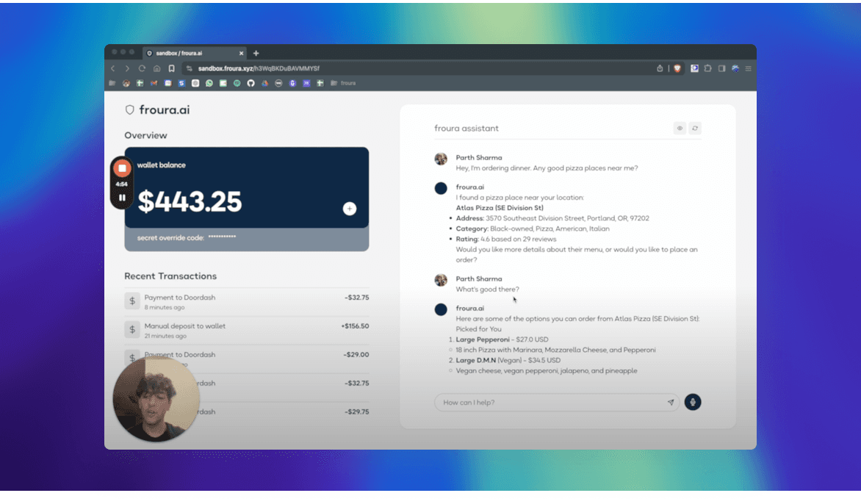Stop the screen recording with the orange button
This screenshot has height=504, width=861.
coord(122,168)
